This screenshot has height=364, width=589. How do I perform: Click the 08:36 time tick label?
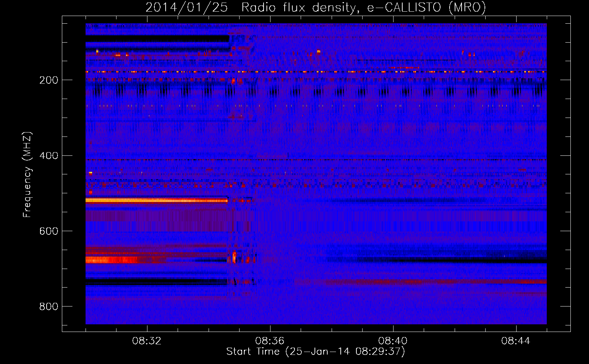(x=270, y=341)
